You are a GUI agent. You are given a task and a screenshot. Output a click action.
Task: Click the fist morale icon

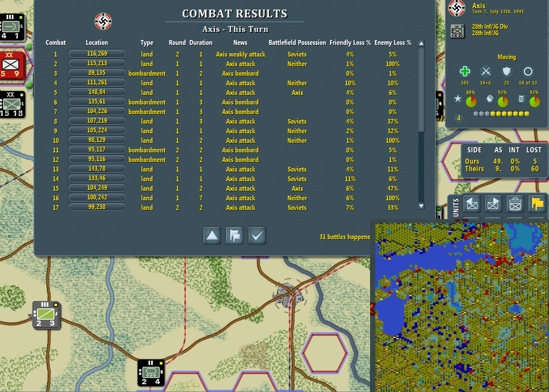[489, 99]
